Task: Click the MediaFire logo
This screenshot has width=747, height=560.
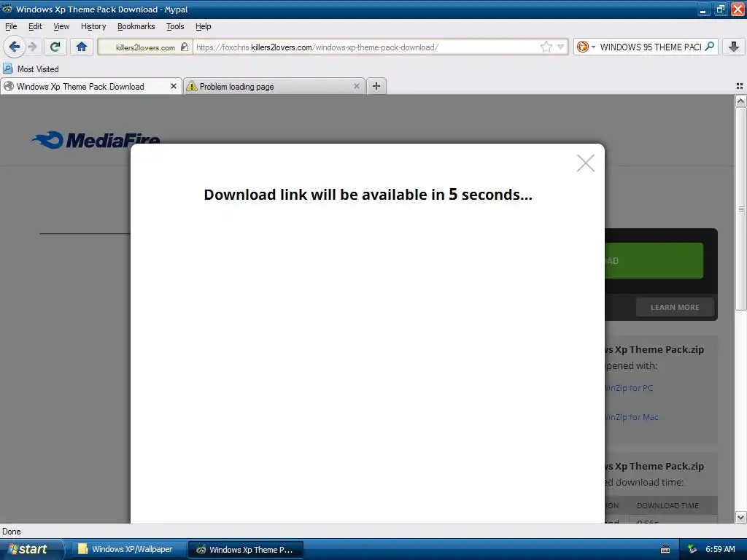Action: click(96, 139)
